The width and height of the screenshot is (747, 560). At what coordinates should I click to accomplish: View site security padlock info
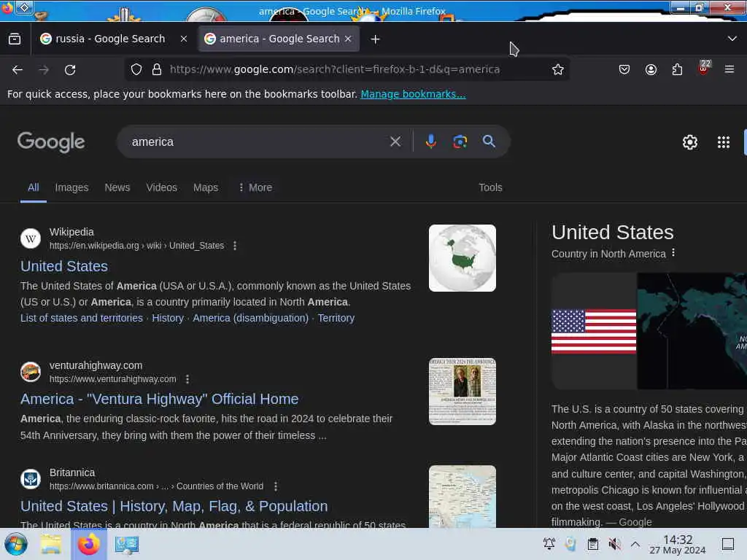pyautogui.click(x=157, y=69)
